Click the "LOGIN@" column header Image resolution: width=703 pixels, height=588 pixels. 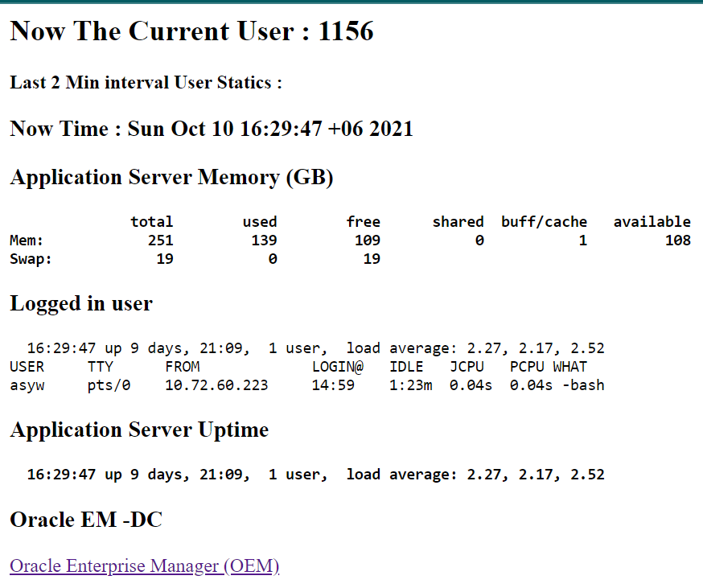coord(338,367)
